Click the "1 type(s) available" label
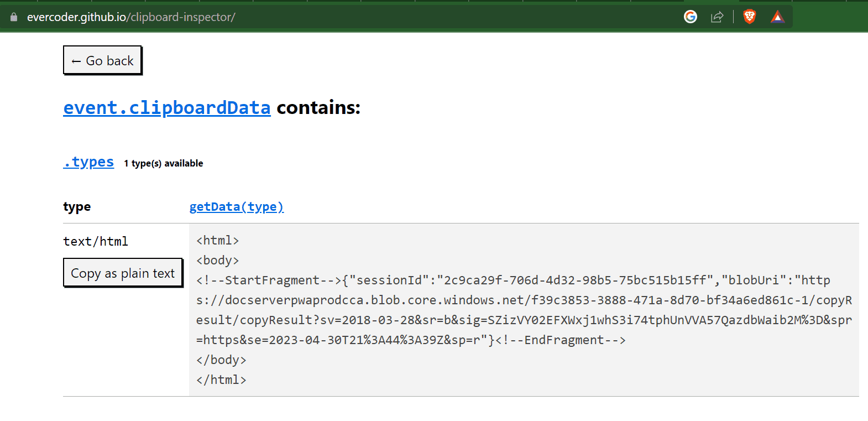Viewport: 868px width, 421px height. tap(164, 163)
